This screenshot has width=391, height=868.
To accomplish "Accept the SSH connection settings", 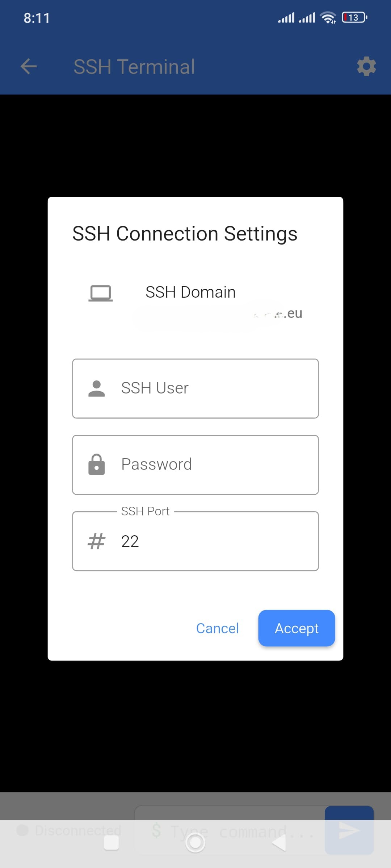I will tap(297, 628).
